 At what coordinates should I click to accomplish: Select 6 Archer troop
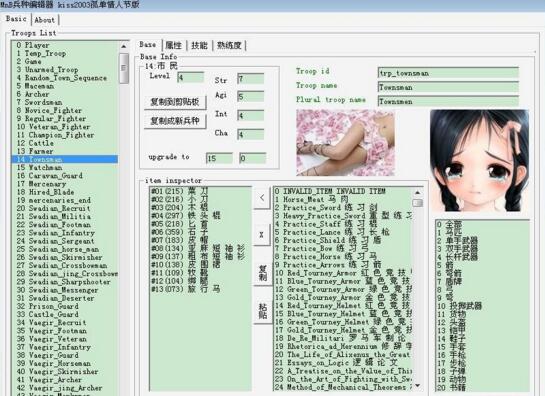click(65, 94)
